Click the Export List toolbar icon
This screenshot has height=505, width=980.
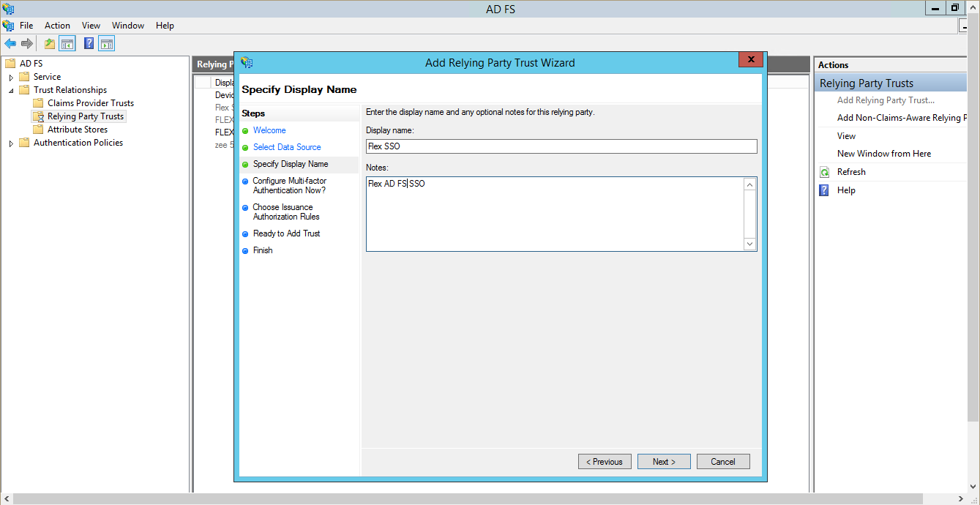pos(48,42)
